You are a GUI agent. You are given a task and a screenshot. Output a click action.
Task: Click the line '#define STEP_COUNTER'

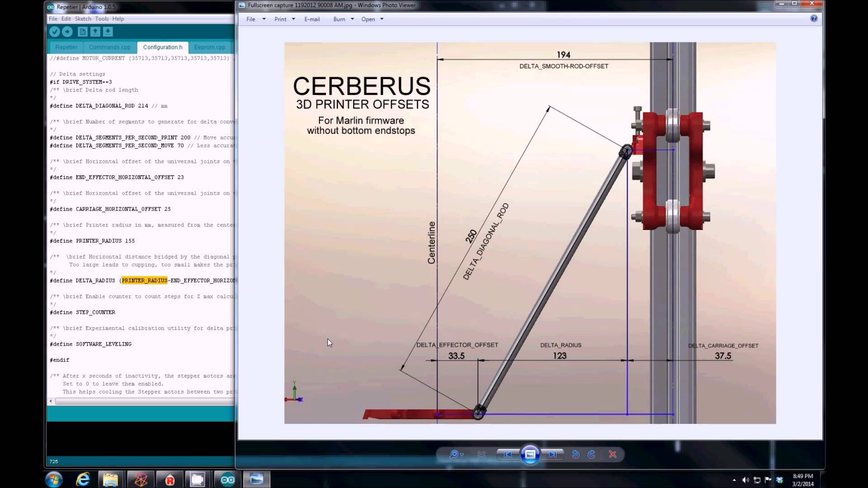coord(82,312)
